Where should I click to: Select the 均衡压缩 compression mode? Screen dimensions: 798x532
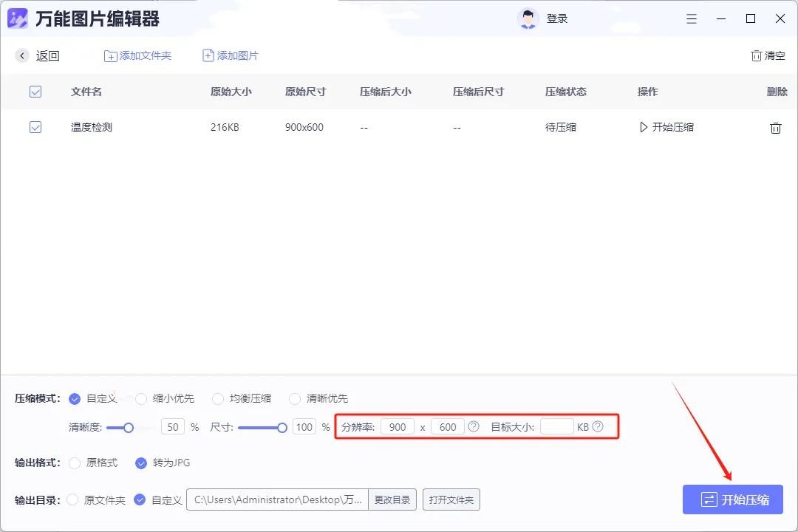pyautogui.click(x=217, y=399)
